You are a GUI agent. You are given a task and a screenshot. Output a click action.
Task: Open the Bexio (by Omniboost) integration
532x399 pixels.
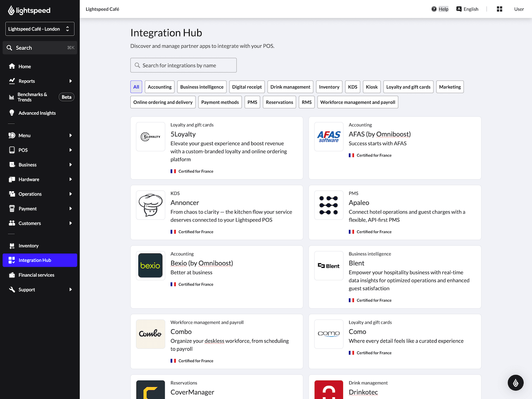click(201, 263)
